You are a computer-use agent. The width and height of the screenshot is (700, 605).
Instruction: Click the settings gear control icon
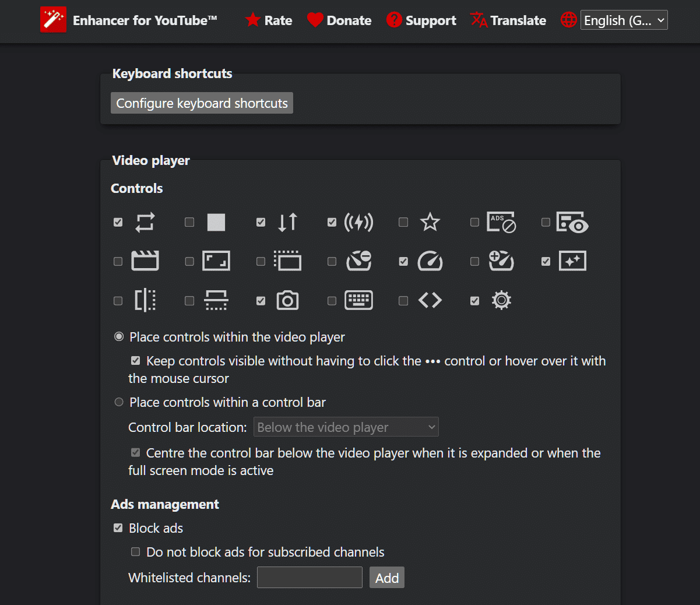(x=501, y=300)
